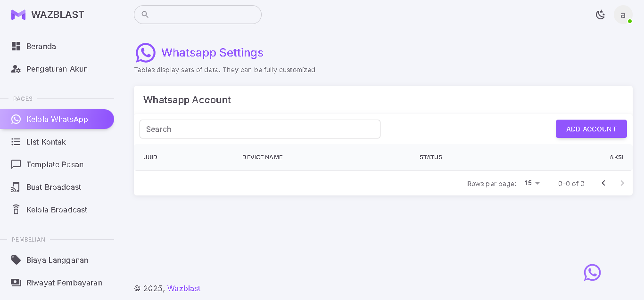
Task: Go to next table page
Action: (622, 183)
